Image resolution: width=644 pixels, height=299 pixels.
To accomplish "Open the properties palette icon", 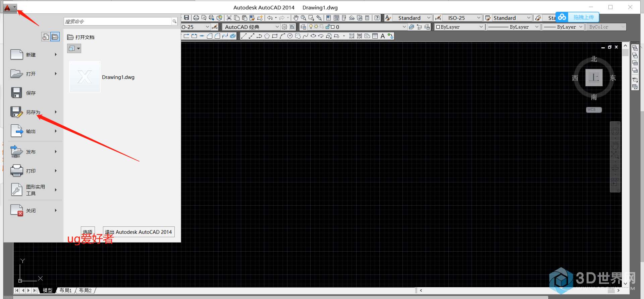I will tap(328, 18).
